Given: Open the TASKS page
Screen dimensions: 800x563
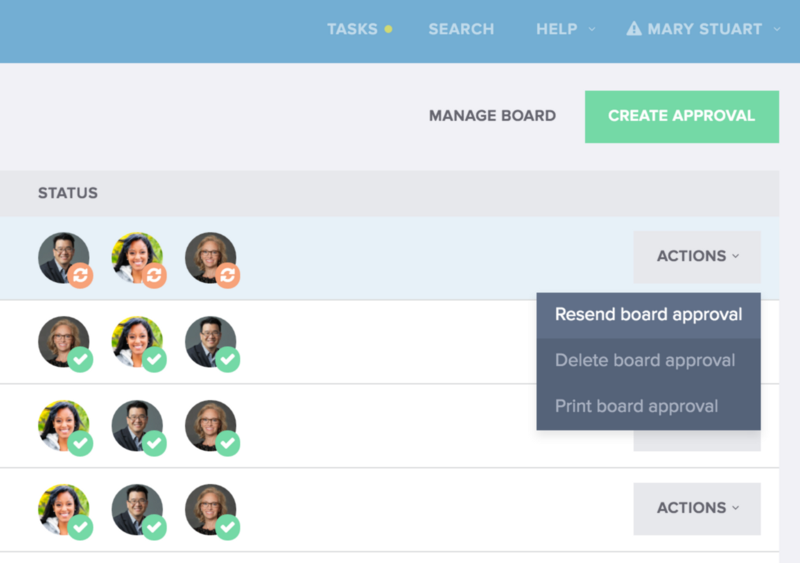Looking at the screenshot, I should point(352,29).
